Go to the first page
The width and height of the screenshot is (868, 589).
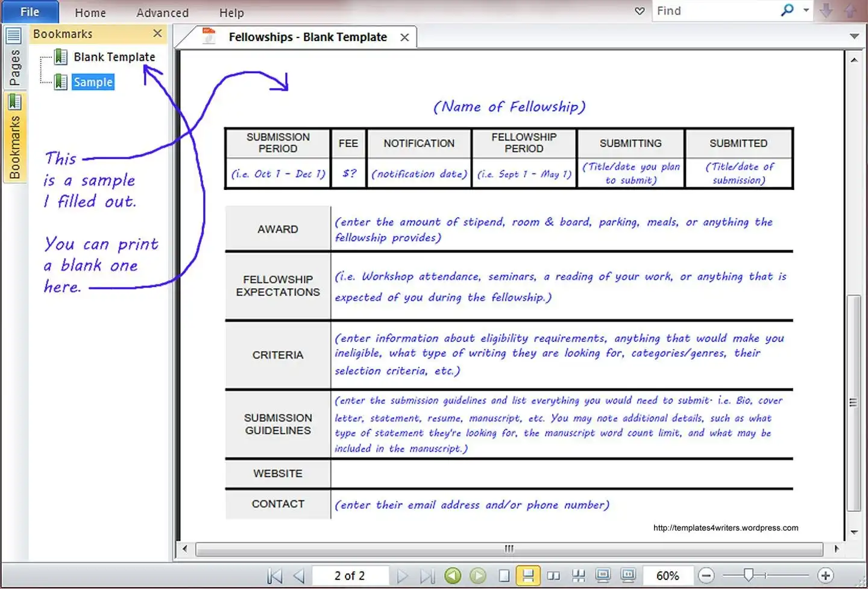coord(274,576)
